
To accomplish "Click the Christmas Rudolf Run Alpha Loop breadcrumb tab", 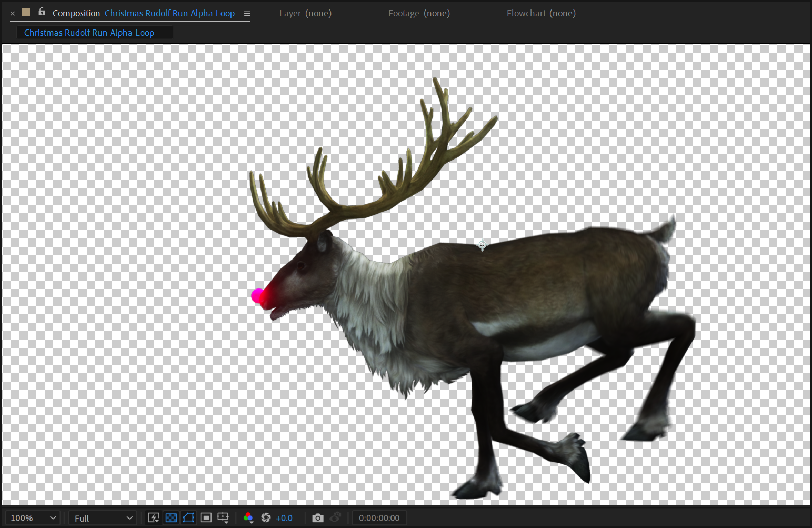I will 95,33.
